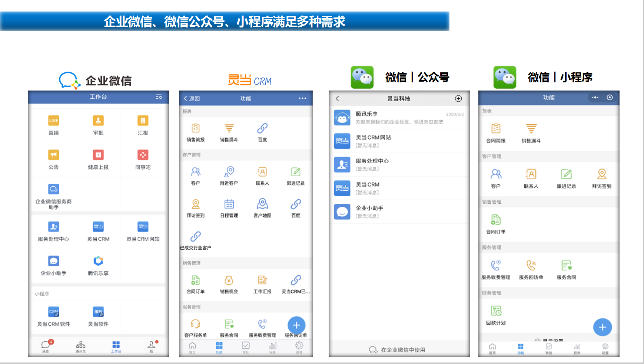Go back with 返回 in 灵当CRM
Image resolution: width=644 pixels, height=364 pixels.
pyautogui.click(x=192, y=98)
